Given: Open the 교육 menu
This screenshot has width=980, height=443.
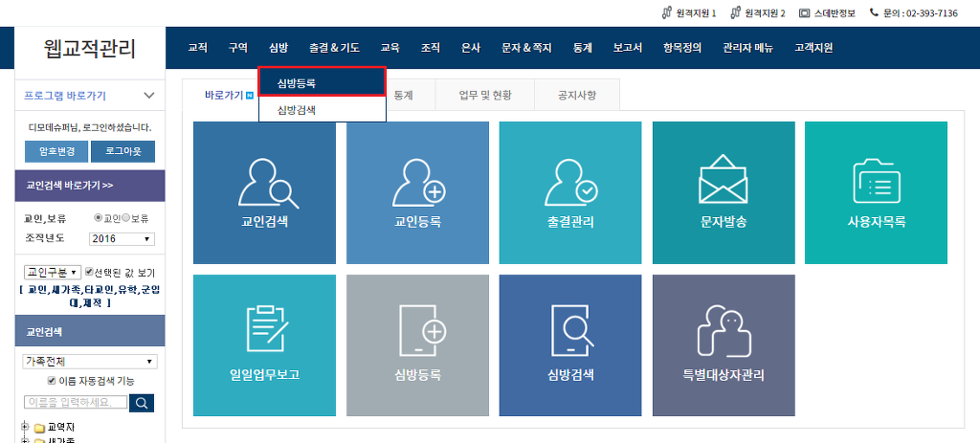Looking at the screenshot, I should [x=390, y=48].
